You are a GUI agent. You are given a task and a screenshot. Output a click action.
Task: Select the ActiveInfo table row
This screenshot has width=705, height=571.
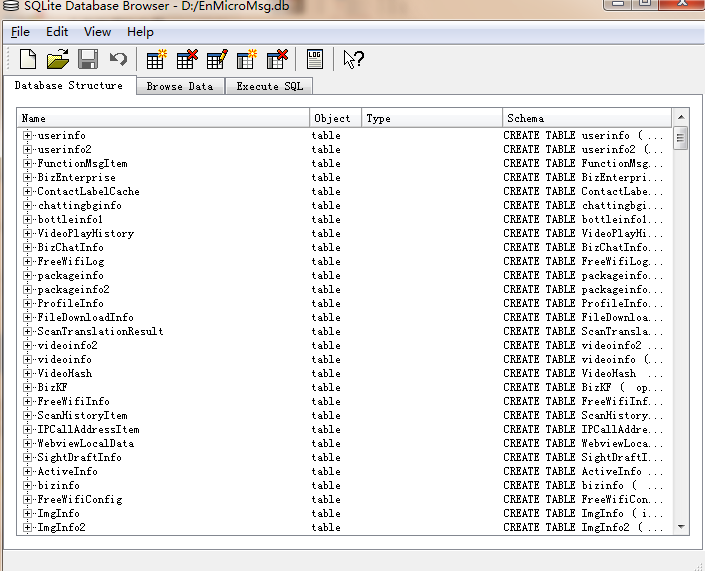click(x=344, y=471)
